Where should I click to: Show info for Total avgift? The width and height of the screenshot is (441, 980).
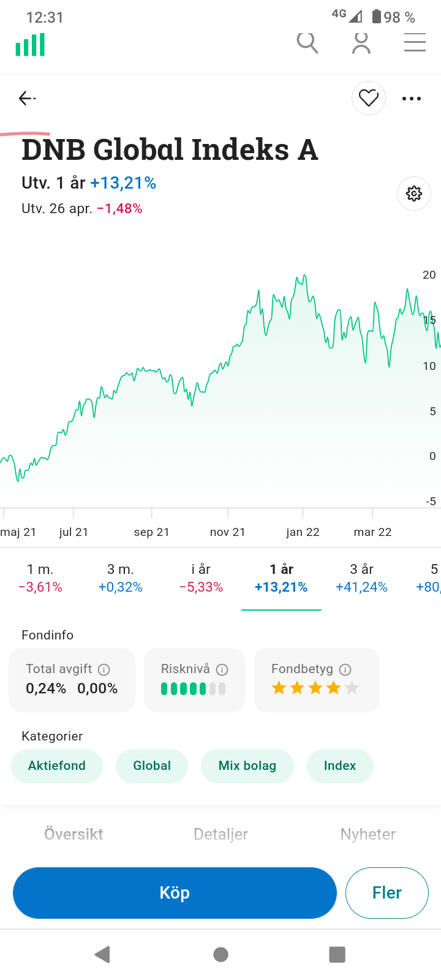pos(104,669)
